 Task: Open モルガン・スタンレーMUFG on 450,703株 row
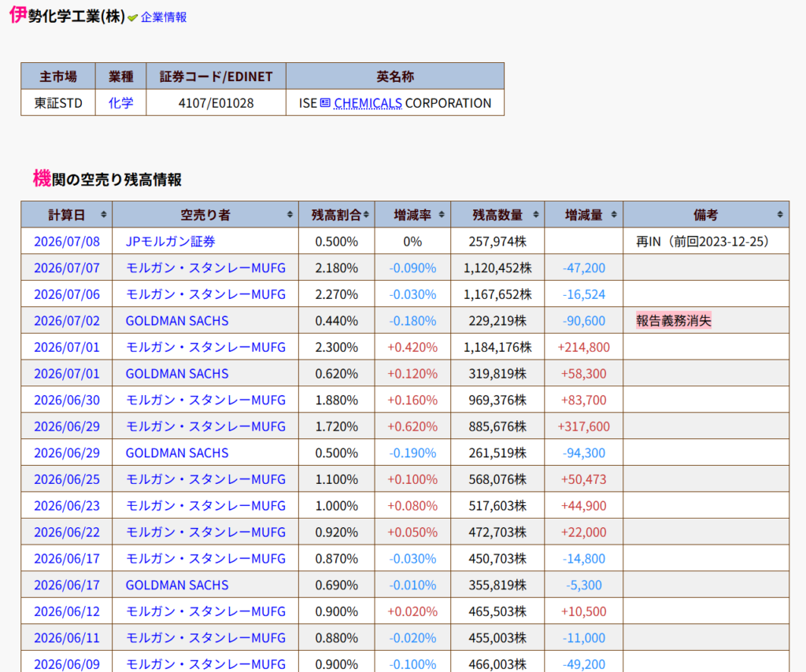[x=205, y=559]
